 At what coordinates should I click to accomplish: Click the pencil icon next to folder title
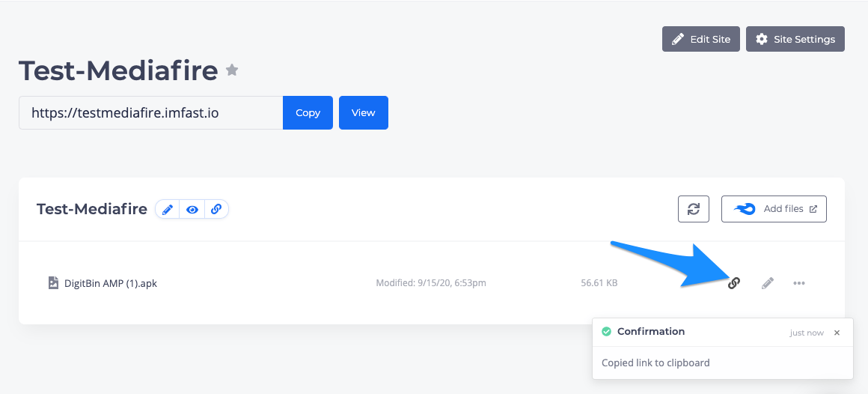(168, 210)
